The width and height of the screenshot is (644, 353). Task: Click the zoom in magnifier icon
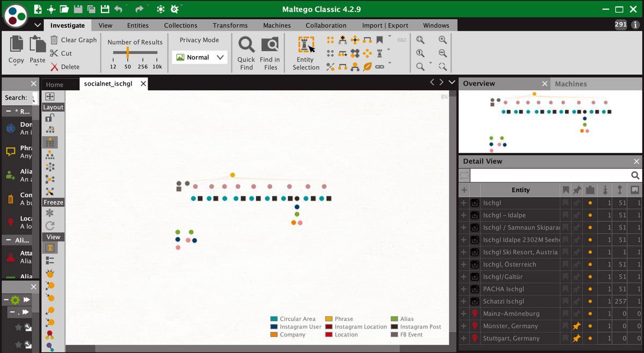point(442,40)
